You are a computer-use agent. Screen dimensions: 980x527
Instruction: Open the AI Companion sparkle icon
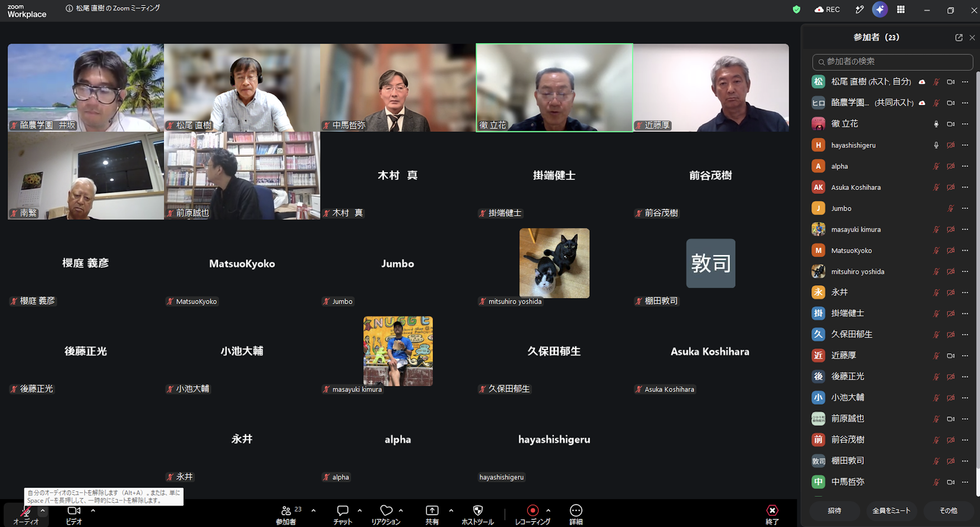tap(880, 9)
